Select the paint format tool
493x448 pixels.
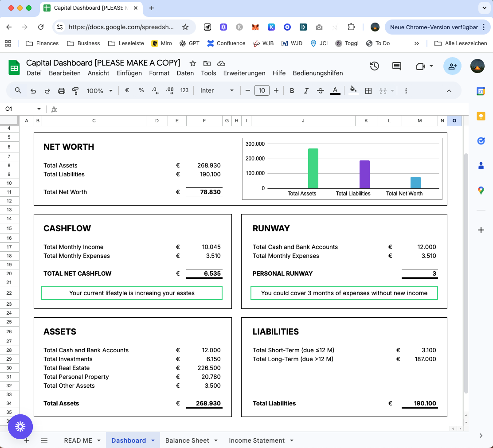tap(75, 91)
